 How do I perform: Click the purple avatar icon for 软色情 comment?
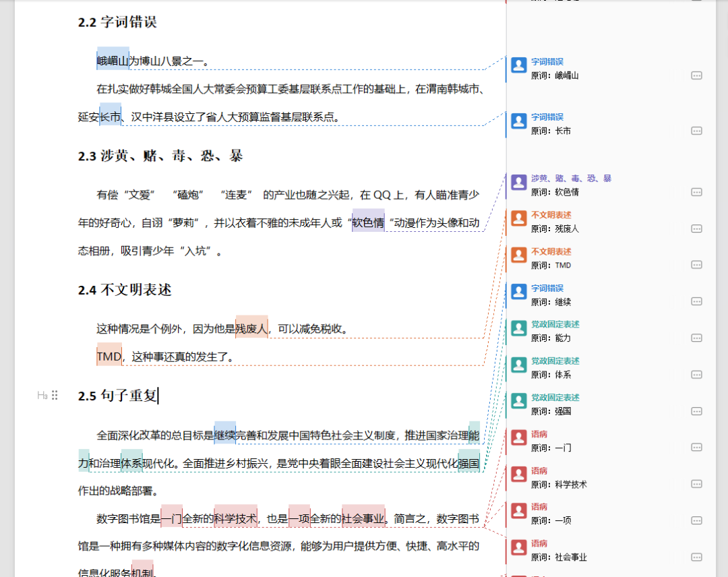click(518, 183)
